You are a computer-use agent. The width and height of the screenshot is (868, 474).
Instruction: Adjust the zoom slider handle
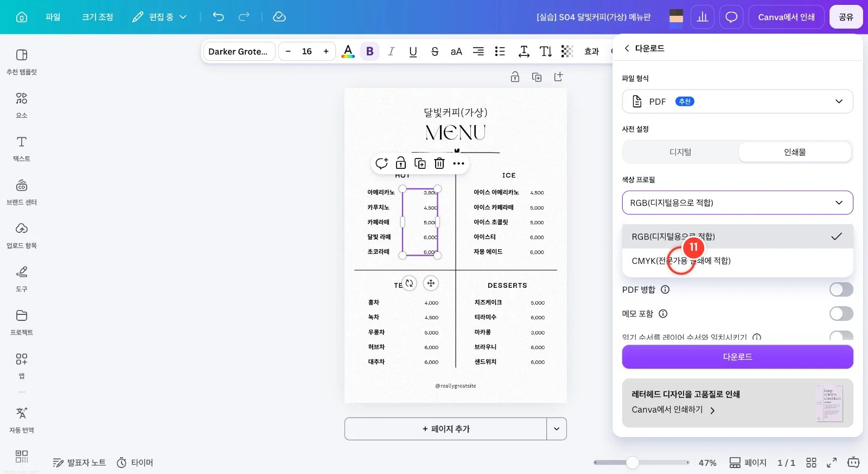point(633,463)
